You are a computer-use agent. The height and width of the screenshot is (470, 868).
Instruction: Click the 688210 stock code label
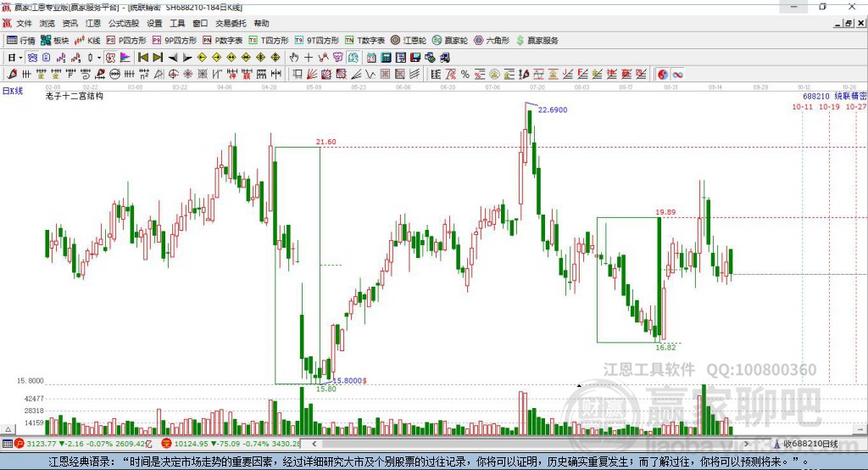(816, 96)
